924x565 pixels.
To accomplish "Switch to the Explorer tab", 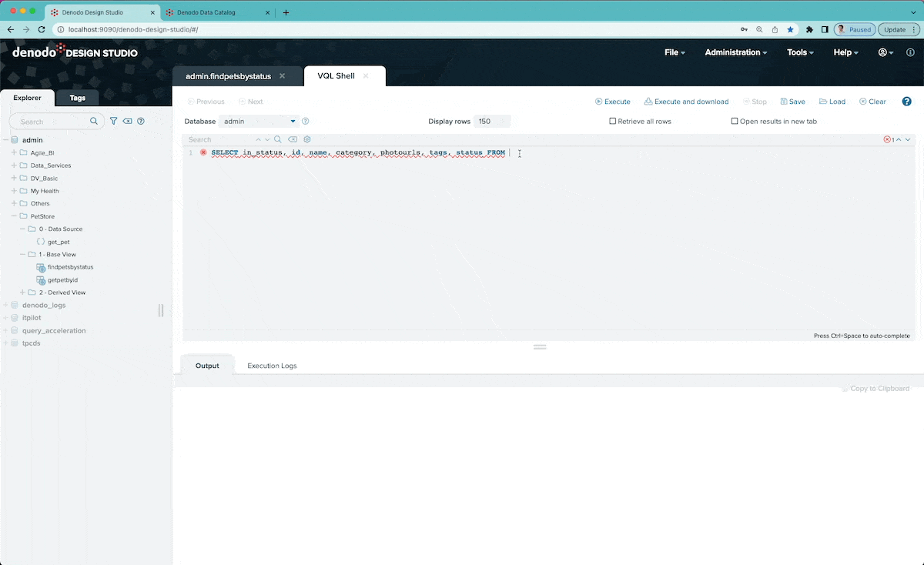I will [x=28, y=98].
